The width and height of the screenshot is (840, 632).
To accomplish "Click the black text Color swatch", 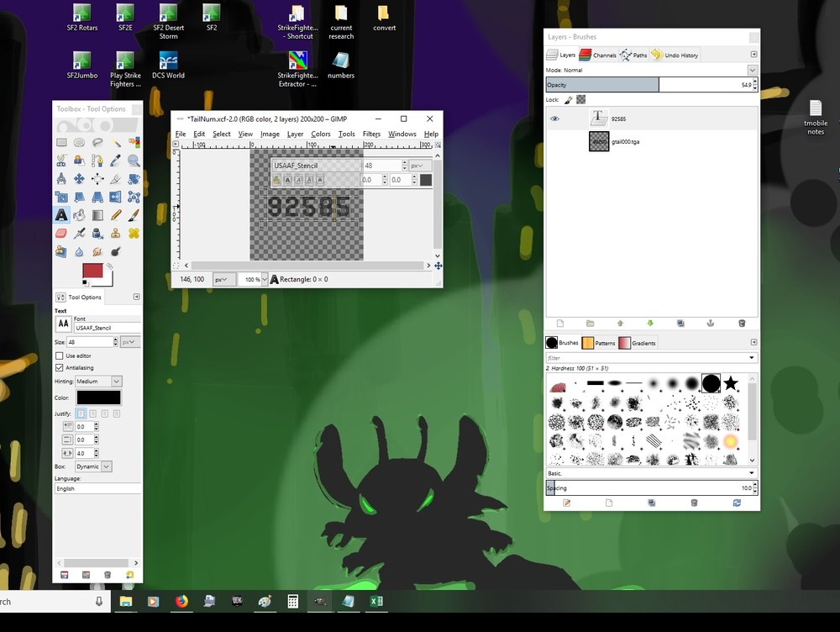I will coord(98,398).
